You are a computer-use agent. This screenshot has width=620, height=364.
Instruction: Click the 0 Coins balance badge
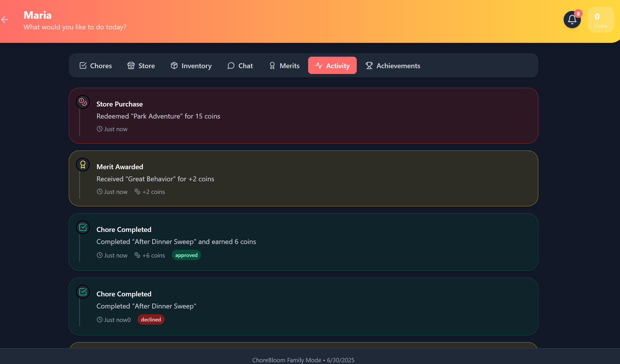(600, 20)
